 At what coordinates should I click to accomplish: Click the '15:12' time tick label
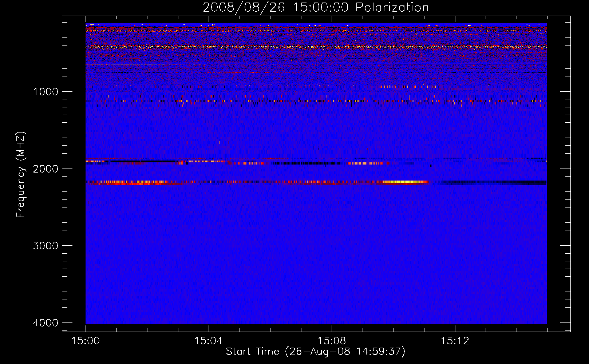455,341
